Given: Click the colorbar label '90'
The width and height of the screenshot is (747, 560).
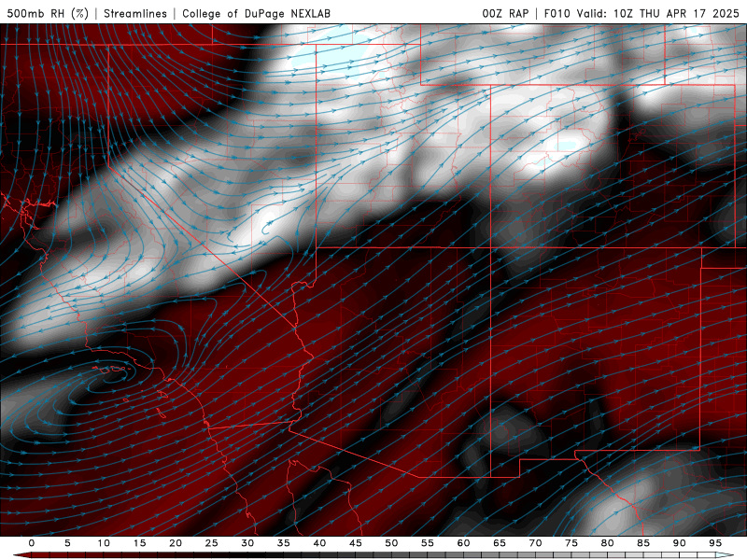Looking at the screenshot, I should pyautogui.click(x=679, y=543).
